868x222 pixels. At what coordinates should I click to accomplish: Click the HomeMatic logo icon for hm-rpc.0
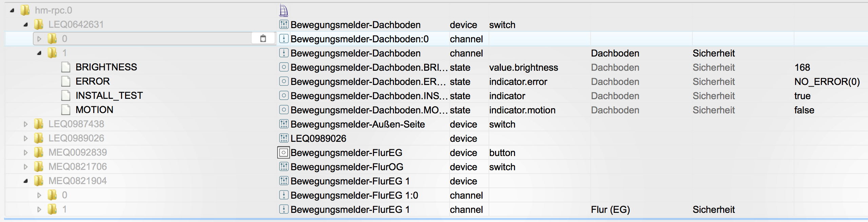click(283, 10)
